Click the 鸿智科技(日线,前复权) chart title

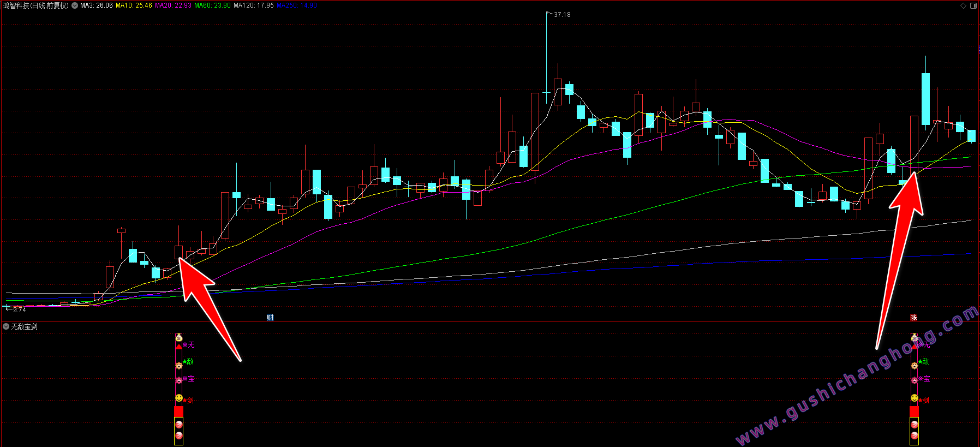coord(35,5)
